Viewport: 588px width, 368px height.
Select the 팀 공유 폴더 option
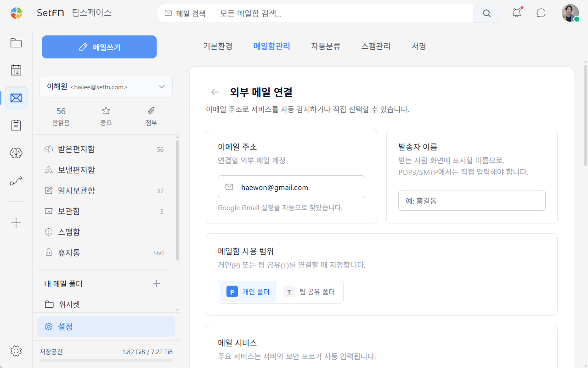click(309, 292)
